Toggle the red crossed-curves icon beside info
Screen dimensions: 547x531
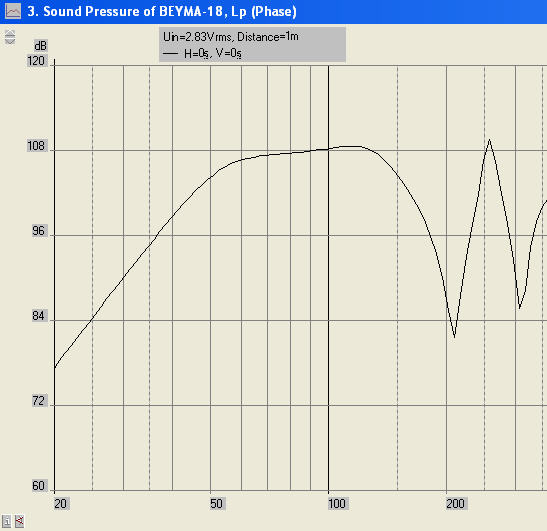20,521
